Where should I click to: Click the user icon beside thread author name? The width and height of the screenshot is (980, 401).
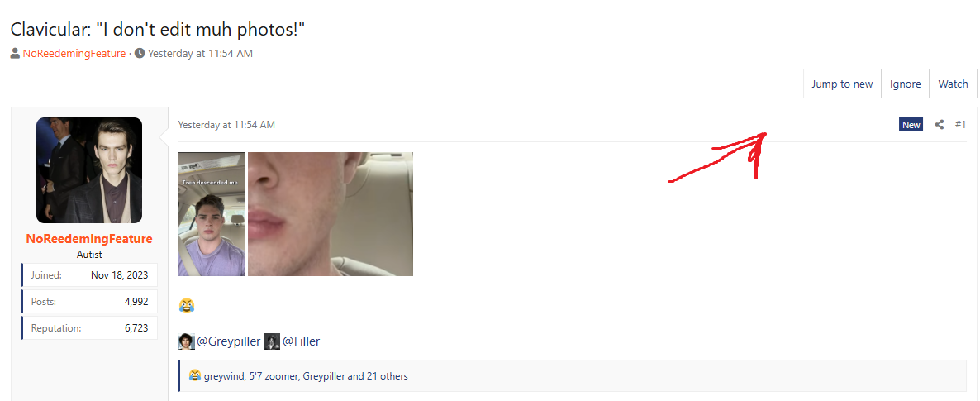tap(15, 53)
